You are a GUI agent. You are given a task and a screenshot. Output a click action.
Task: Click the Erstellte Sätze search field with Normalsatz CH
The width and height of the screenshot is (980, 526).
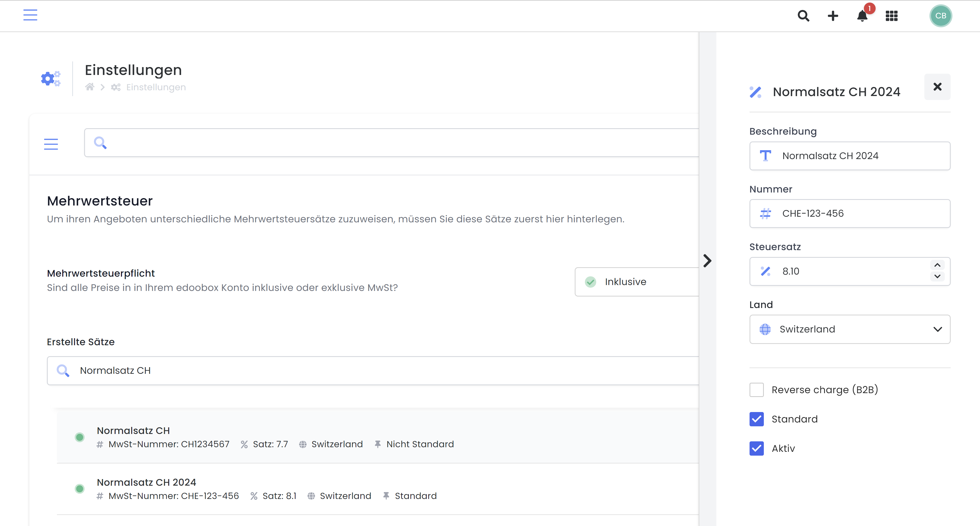click(373, 370)
